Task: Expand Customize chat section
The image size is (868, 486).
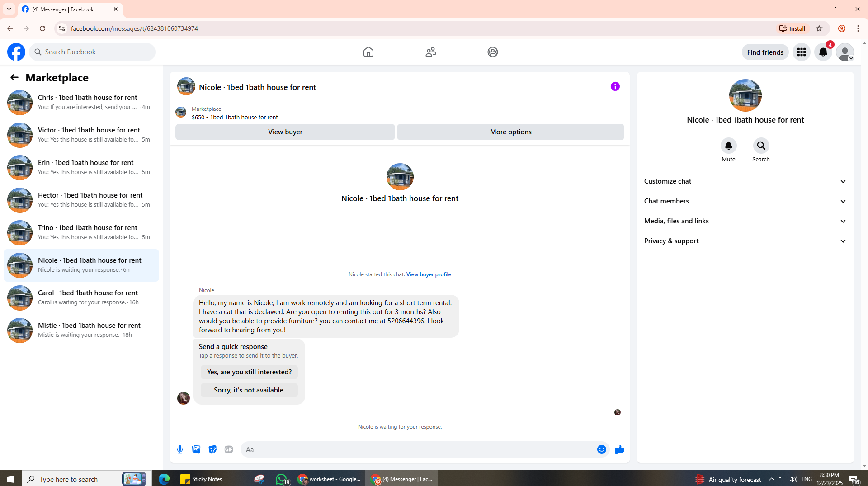Action: (745, 181)
